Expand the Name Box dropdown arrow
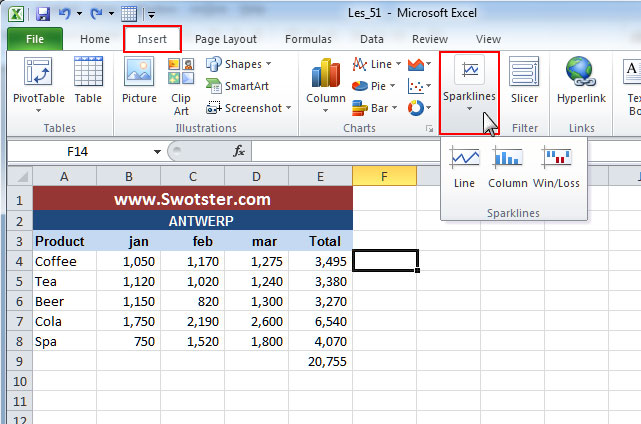 157,152
